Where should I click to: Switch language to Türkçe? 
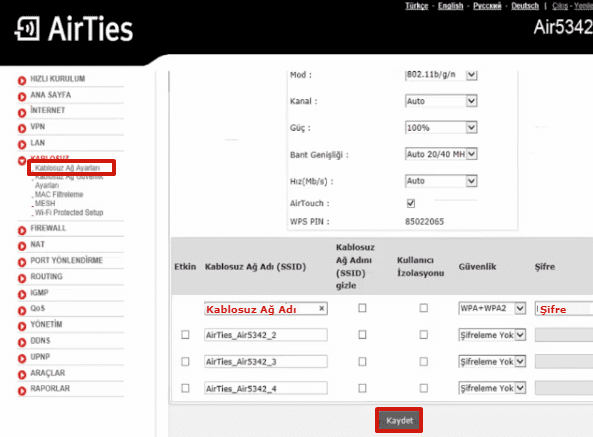[x=417, y=6]
